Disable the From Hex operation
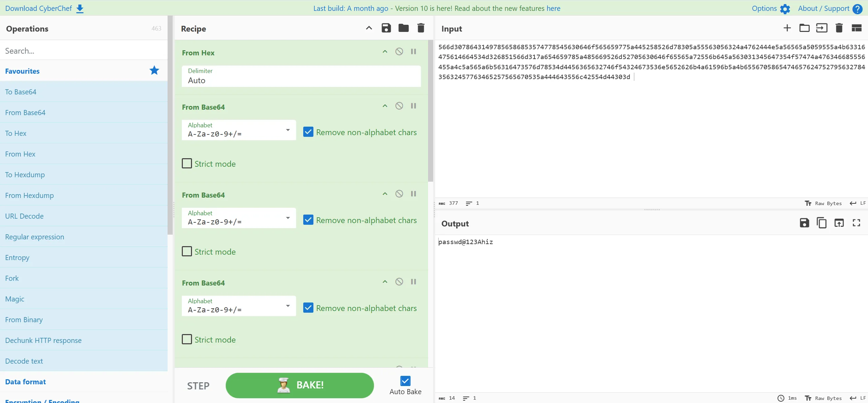868x403 pixels. 399,52
